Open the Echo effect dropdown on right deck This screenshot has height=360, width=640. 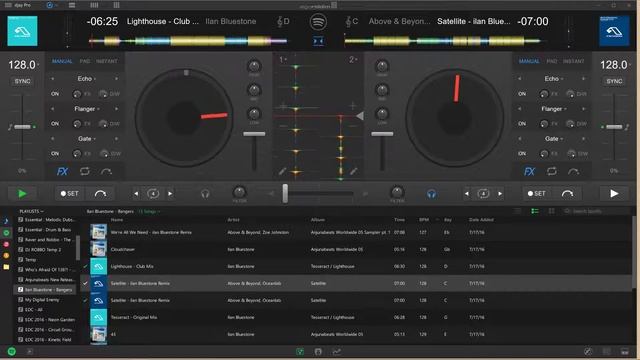click(553, 78)
